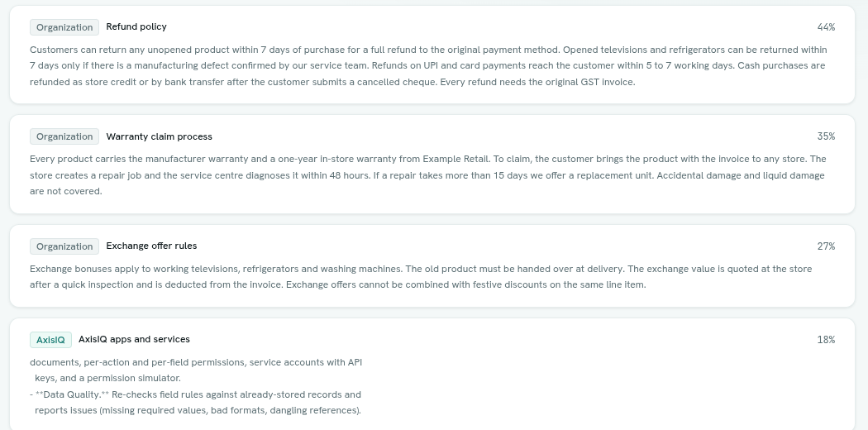Select the 27% relevance score

tap(826, 246)
